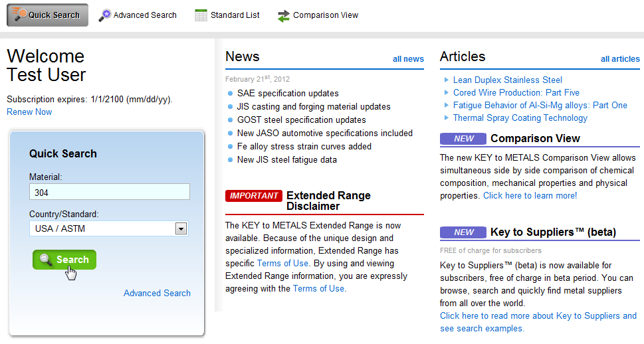Screen dimensions: 644x344
Task: Select 'New JIS steel fatigue data' item
Action: click(287, 160)
